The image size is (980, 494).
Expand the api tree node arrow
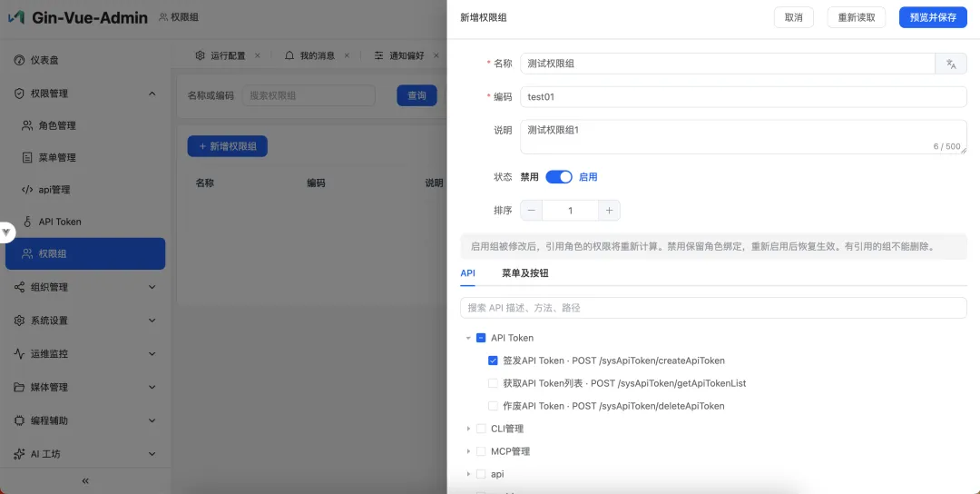point(468,474)
